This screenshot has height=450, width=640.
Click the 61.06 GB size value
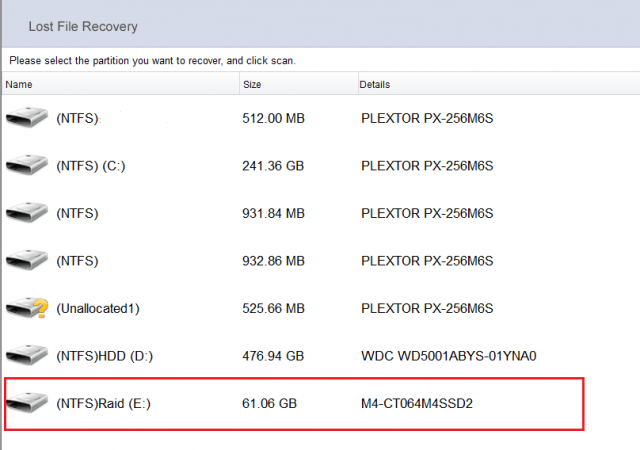point(269,403)
